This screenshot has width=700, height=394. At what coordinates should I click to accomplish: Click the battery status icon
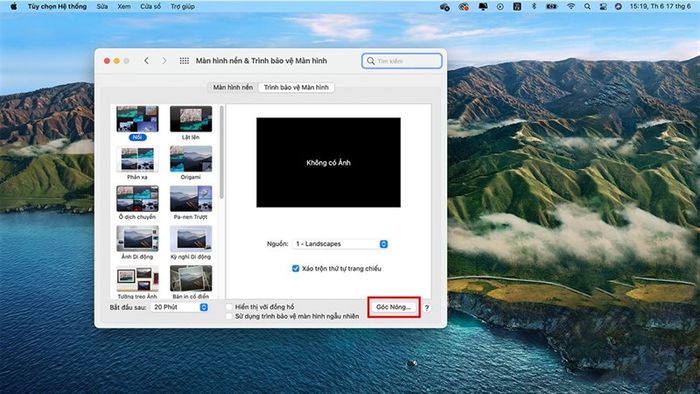552,7
